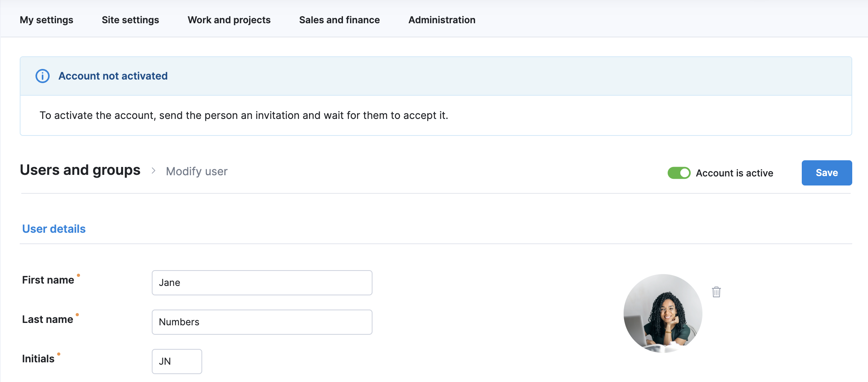This screenshot has width=868, height=382.
Task: Click the green toggle knob
Action: [x=685, y=173]
